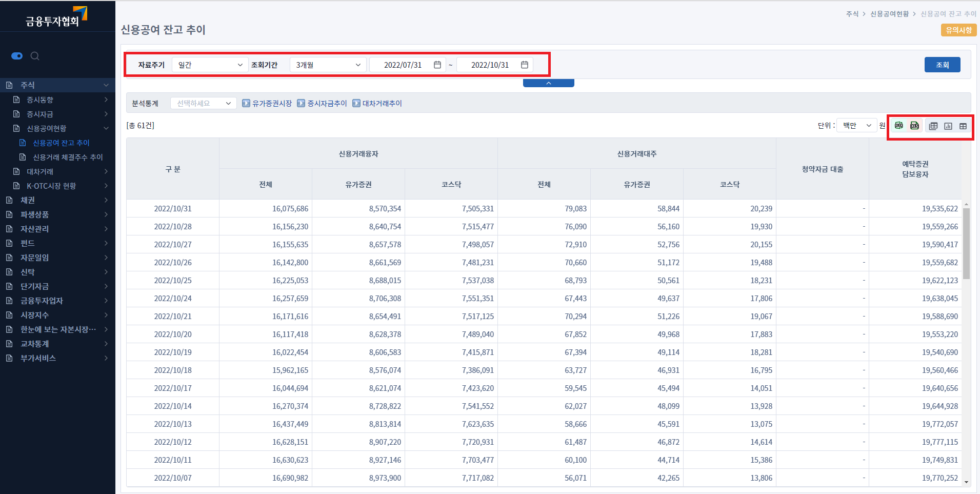The height and width of the screenshot is (494, 980).
Task: Click the document icon next to 교차통계
Action: [9, 344]
